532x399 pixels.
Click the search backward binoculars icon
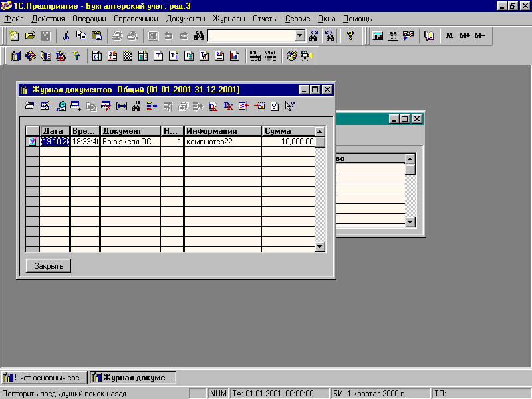coord(329,36)
